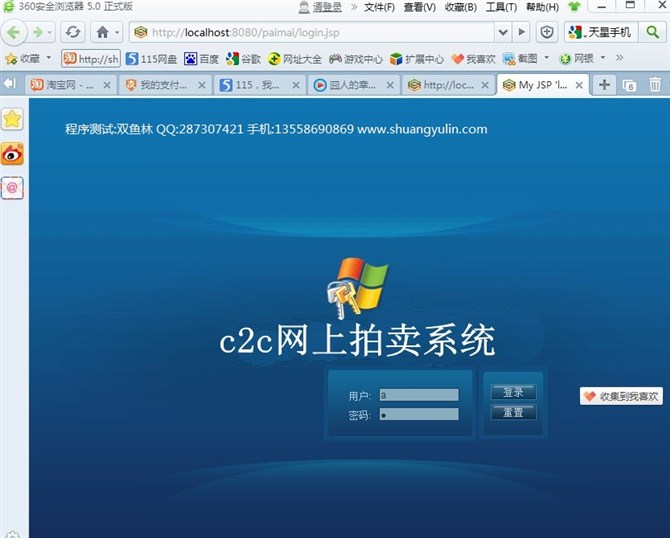Expand the forward history dropdown arrow
Viewport: 670px width, 538px height.
pos(50,32)
